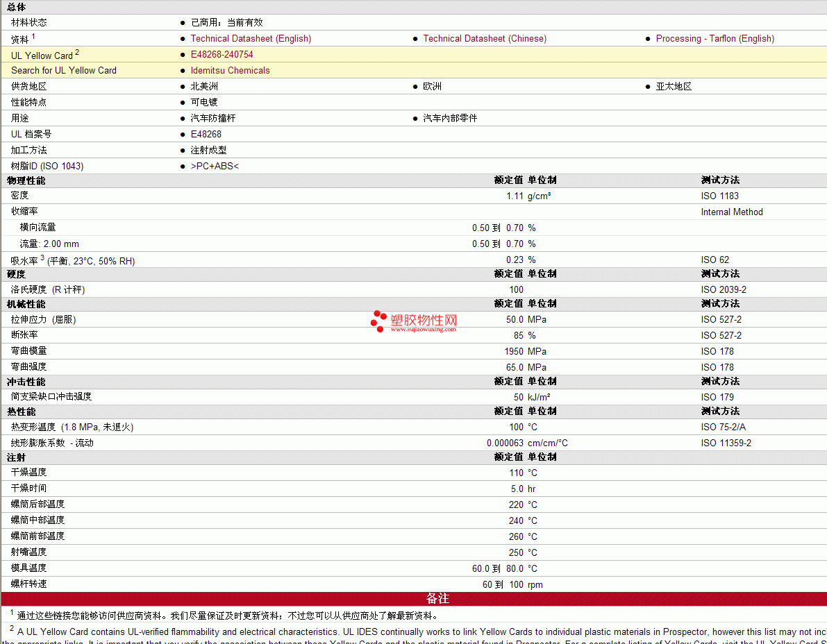827x644 pixels.
Task: Click the water absorption value 0.23
Action: pyautogui.click(x=515, y=260)
